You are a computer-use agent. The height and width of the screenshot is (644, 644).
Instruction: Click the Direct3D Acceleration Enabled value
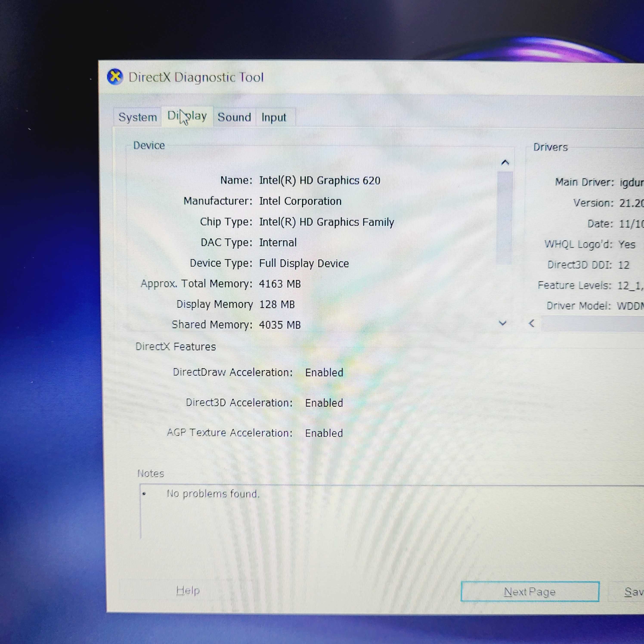[x=324, y=403]
